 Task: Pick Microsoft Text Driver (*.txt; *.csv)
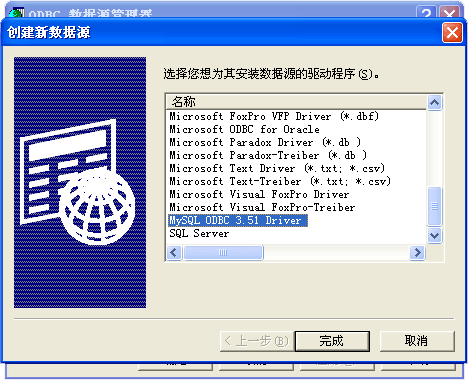pyautogui.click(x=277, y=168)
